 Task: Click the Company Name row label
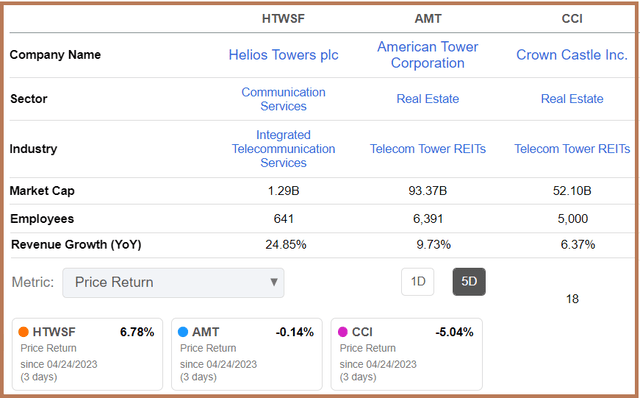55,55
